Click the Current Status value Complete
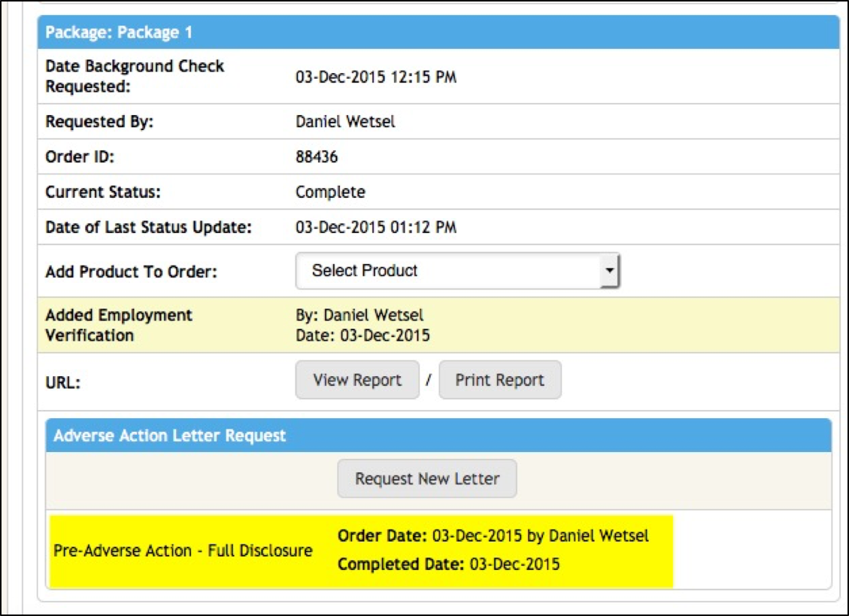The width and height of the screenshot is (849, 616). 330,192
